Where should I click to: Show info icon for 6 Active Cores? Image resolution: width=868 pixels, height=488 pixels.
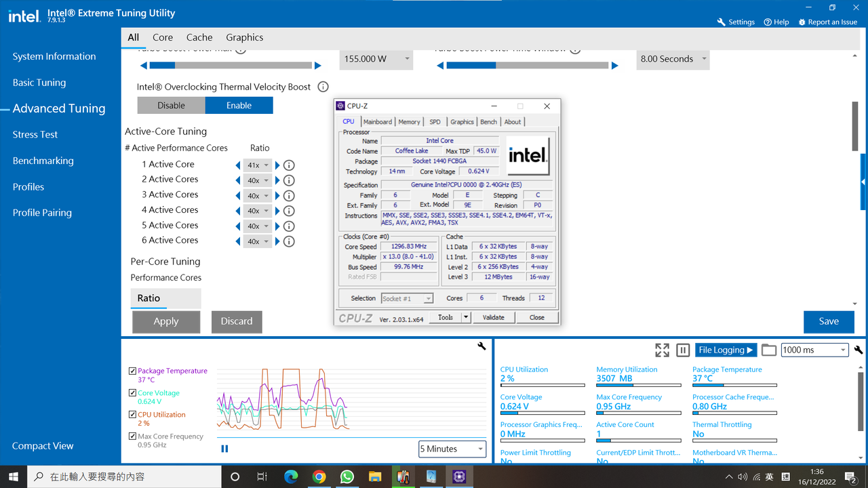[x=289, y=241]
